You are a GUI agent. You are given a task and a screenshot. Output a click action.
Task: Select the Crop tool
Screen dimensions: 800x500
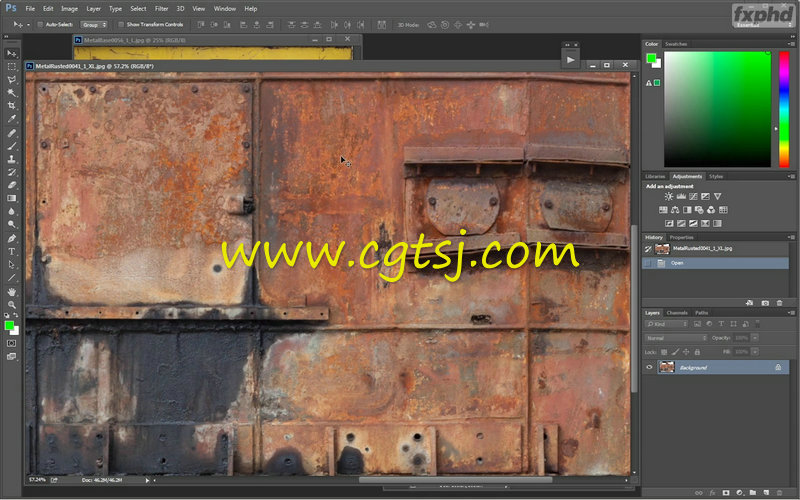pos(11,106)
